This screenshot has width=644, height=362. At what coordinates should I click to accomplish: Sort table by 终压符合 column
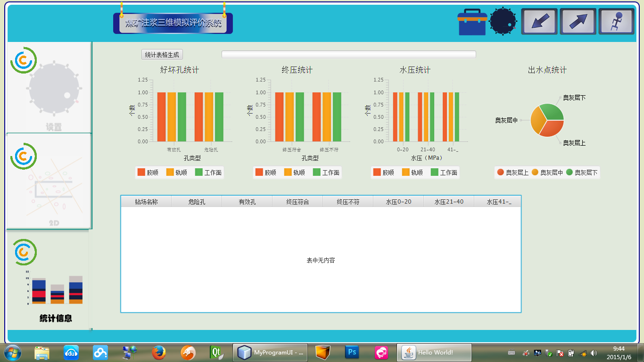(297, 202)
